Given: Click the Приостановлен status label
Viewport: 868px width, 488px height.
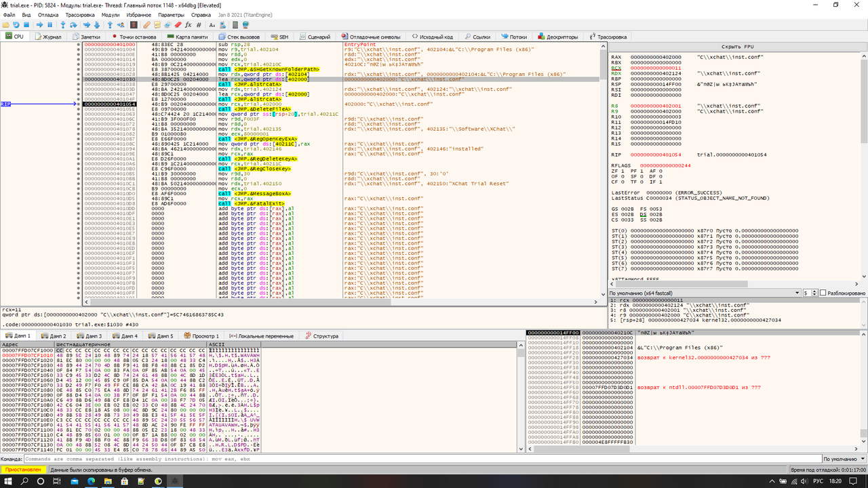Looking at the screenshot, I should point(23,469).
